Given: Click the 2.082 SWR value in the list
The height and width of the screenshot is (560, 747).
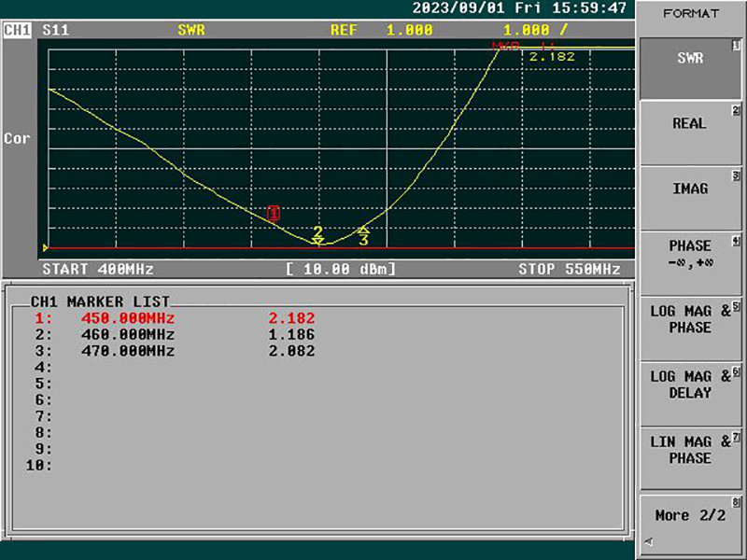Looking at the screenshot, I should 291,351.
